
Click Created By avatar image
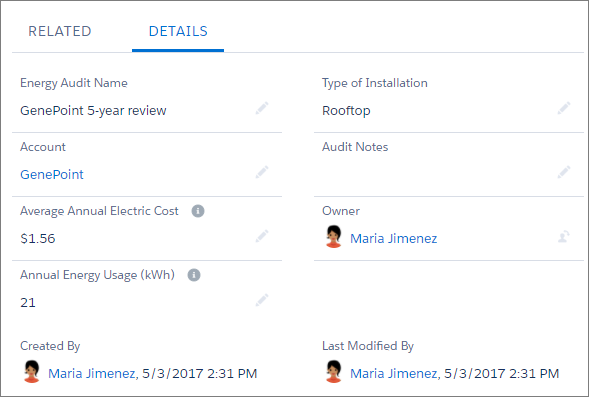point(32,371)
